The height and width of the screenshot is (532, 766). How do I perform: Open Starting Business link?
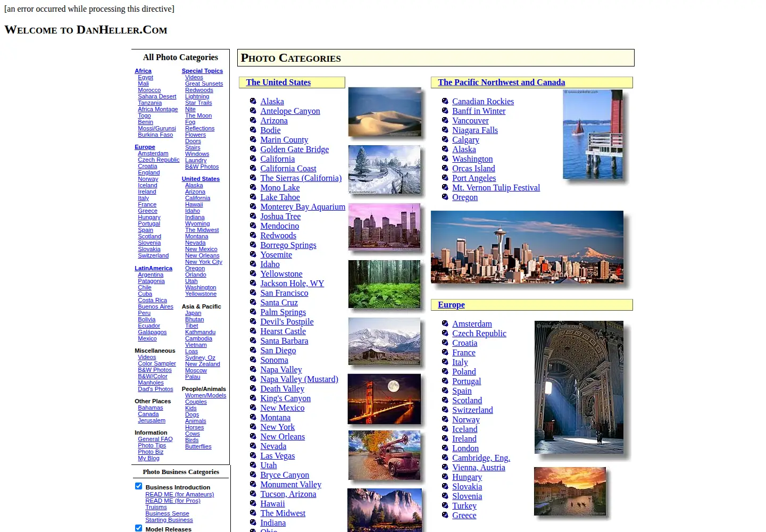[169, 520]
